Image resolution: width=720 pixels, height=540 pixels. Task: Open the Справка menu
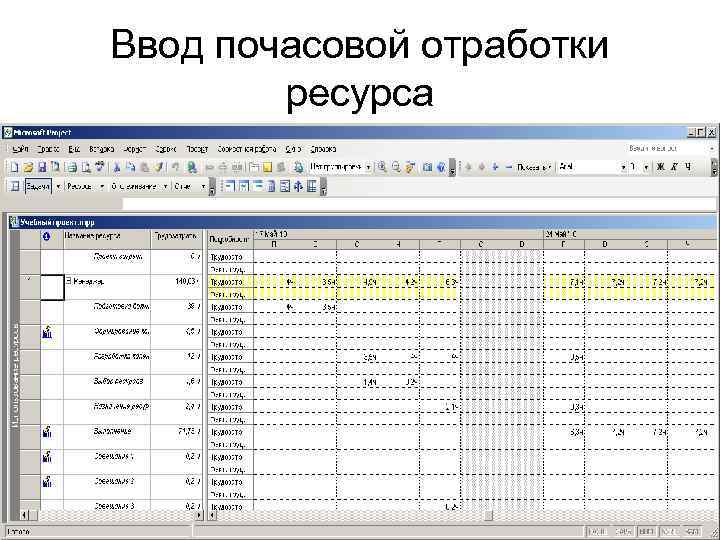323,149
